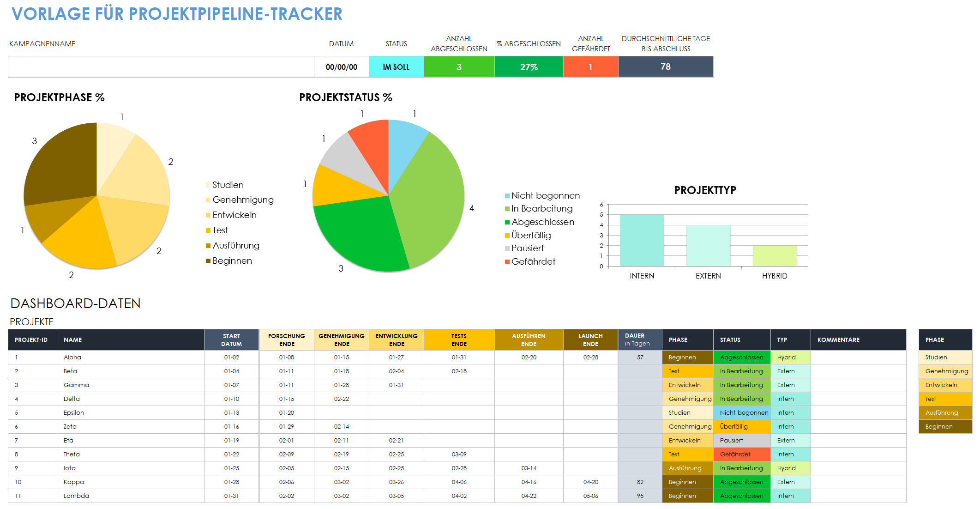Click the Anzahl Gefährdet value cell

[x=591, y=67]
